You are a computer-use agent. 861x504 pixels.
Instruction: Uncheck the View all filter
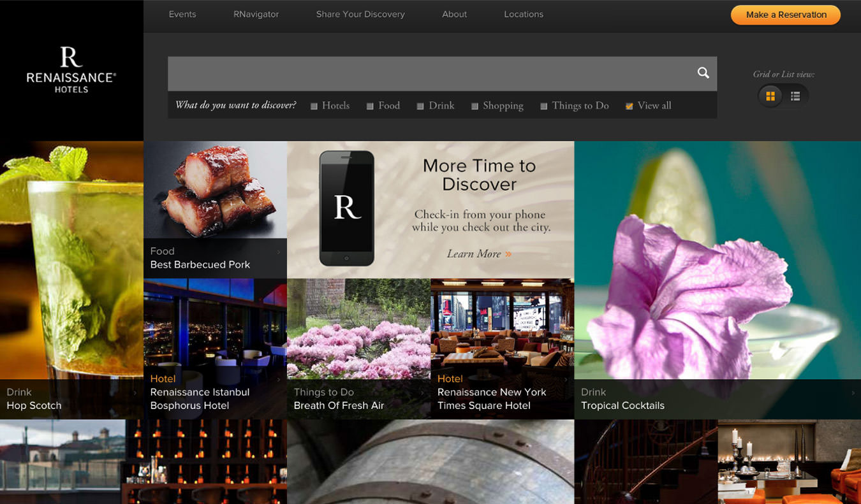click(628, 105)
